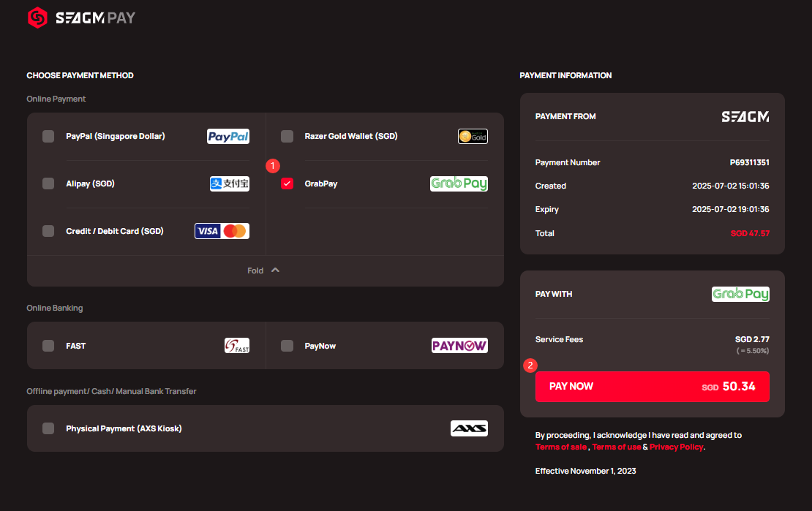The height and width of the screenshot is (511, 812).
Task: Tick the Credit / Debit Card (SGD) checkbox
Action: 48,231
